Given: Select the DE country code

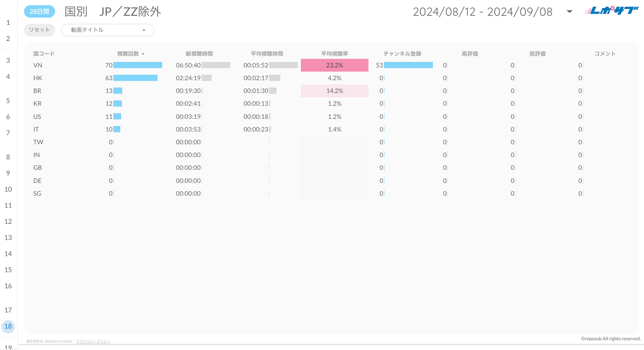Looking at the screenshot, I should [x=37, y=181].
